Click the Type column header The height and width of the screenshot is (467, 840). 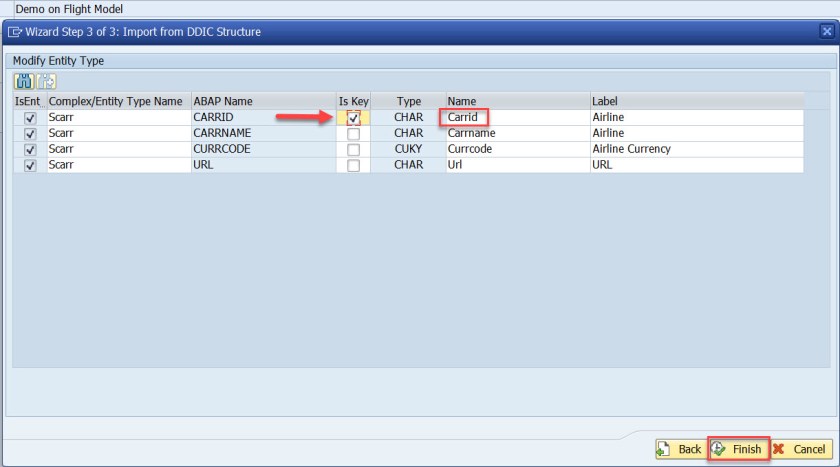click(409, 101)
